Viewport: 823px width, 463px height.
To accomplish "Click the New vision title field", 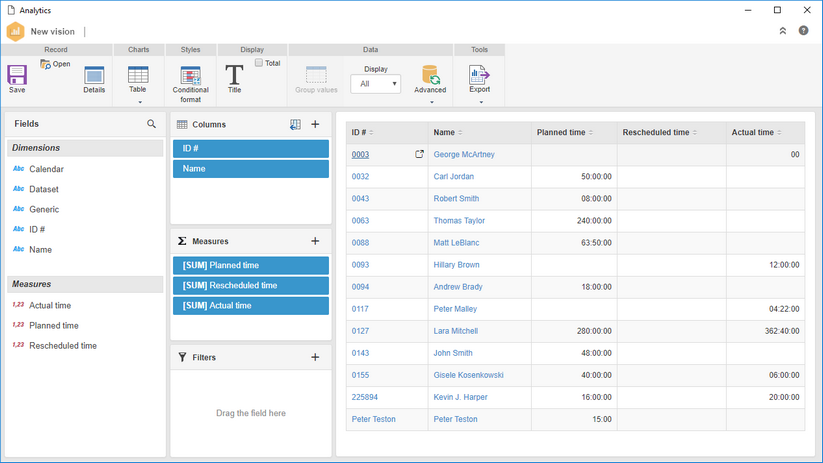I will pos(52,31).
